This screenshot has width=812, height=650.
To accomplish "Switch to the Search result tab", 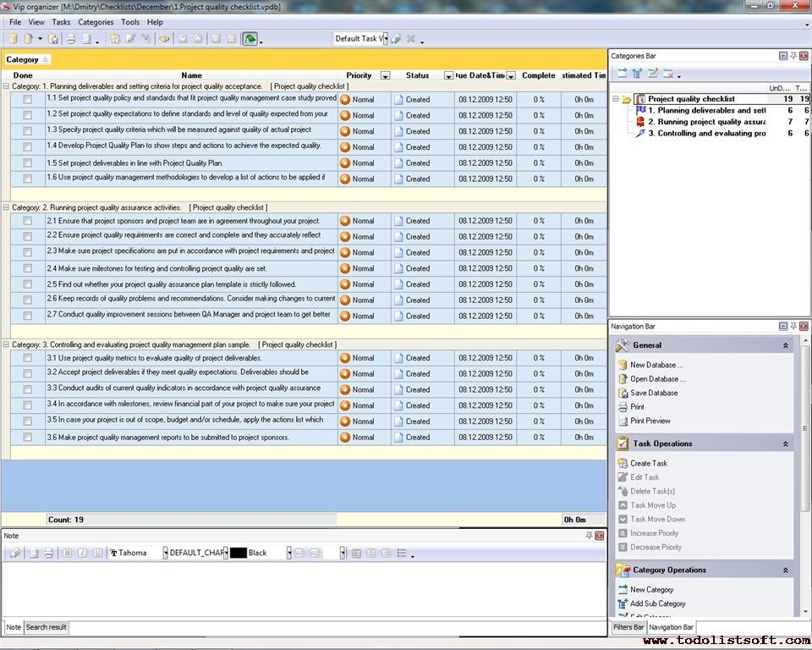I will click(x=46, y=627).
